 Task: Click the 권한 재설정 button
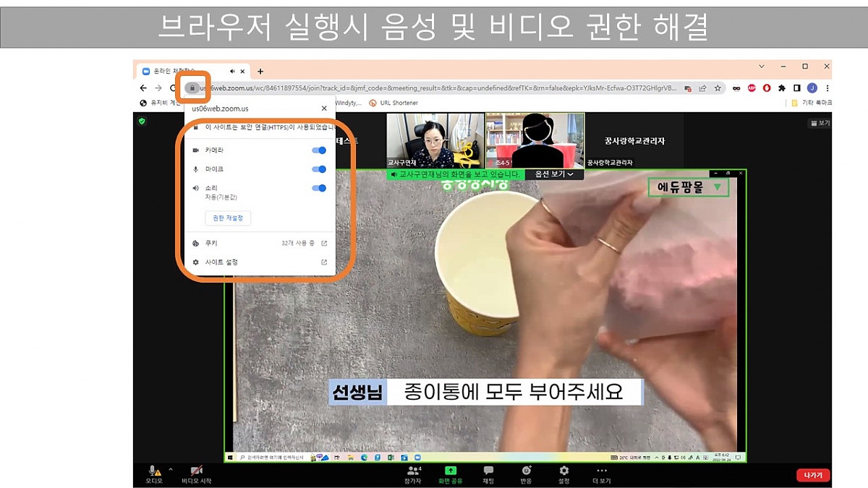pos(228,218)
